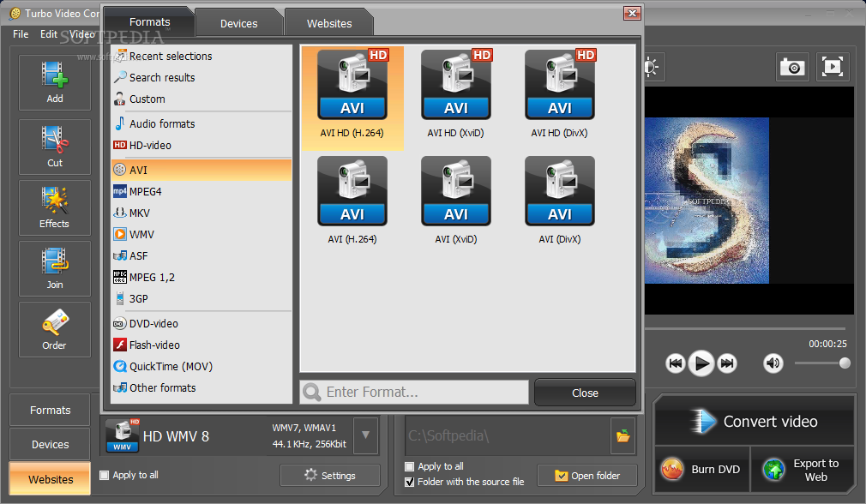The height and width of the screenshot is (504, 866).
Task: Click the video preview thumbnail
Action: 707,201
